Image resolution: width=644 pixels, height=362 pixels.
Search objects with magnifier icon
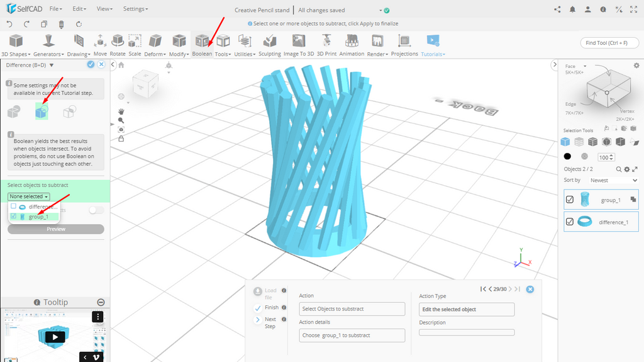(x=619, y=169)
